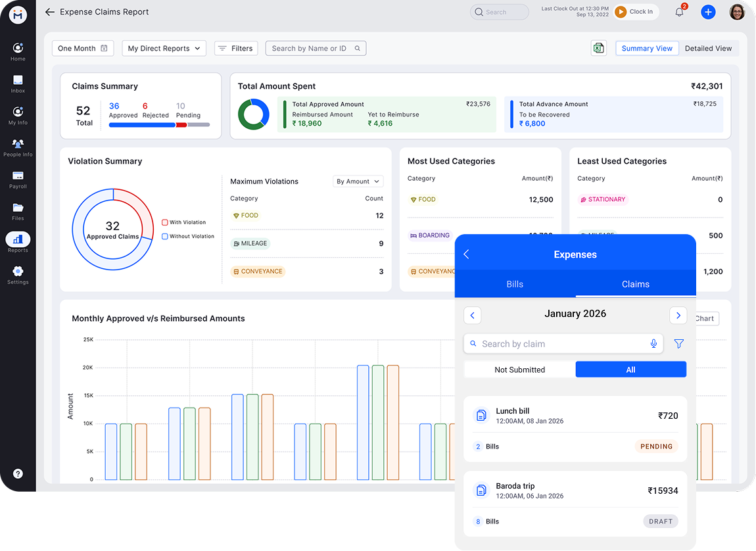
Task: Open Files in the sidebar
Action: [x=18, y=211]
